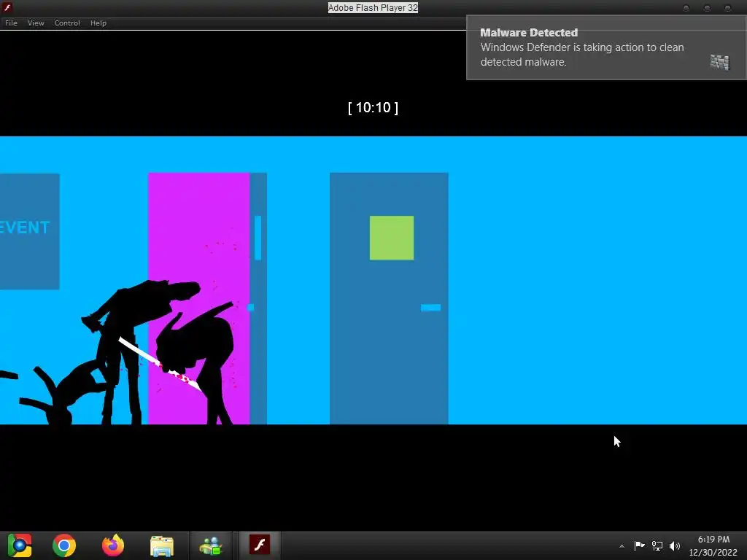Open the Action Center flag icon
The image size is (747, 560).
[639, 545]
